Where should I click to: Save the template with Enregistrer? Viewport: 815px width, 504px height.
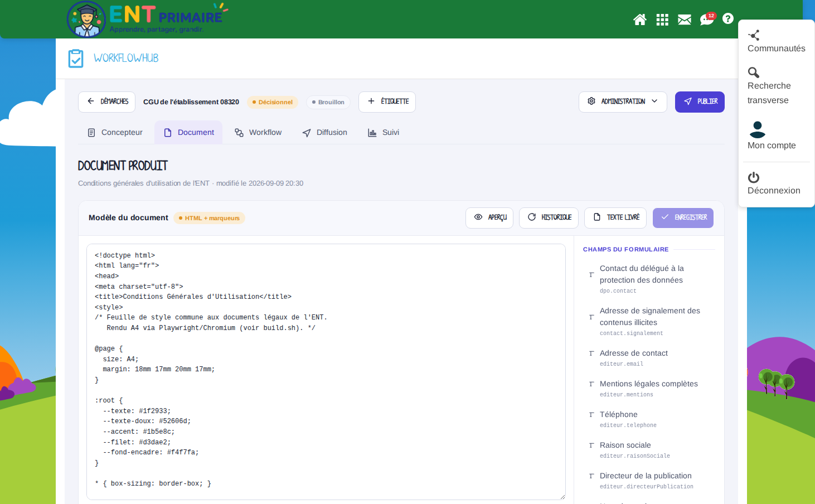[x=683, y=217]
